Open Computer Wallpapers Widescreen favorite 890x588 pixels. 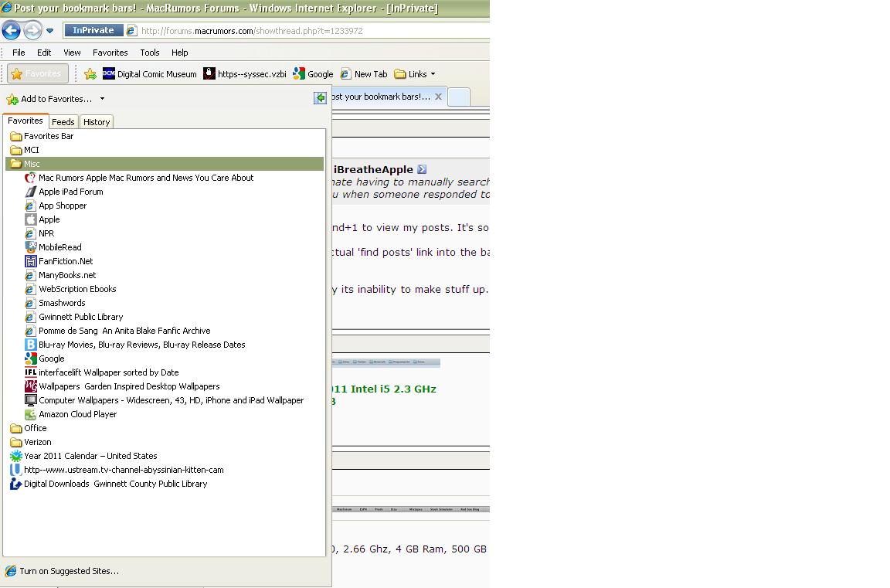click(x=165, y=400)
